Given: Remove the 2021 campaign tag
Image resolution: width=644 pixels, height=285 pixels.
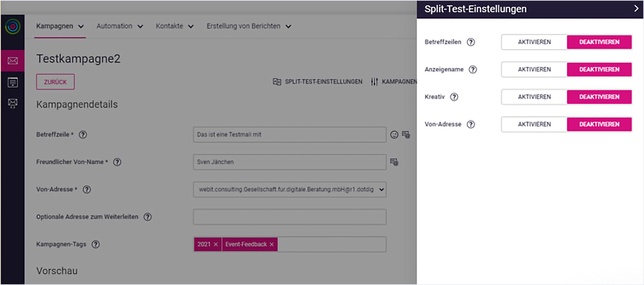Looking at the screenshot, I should (216, 244).
